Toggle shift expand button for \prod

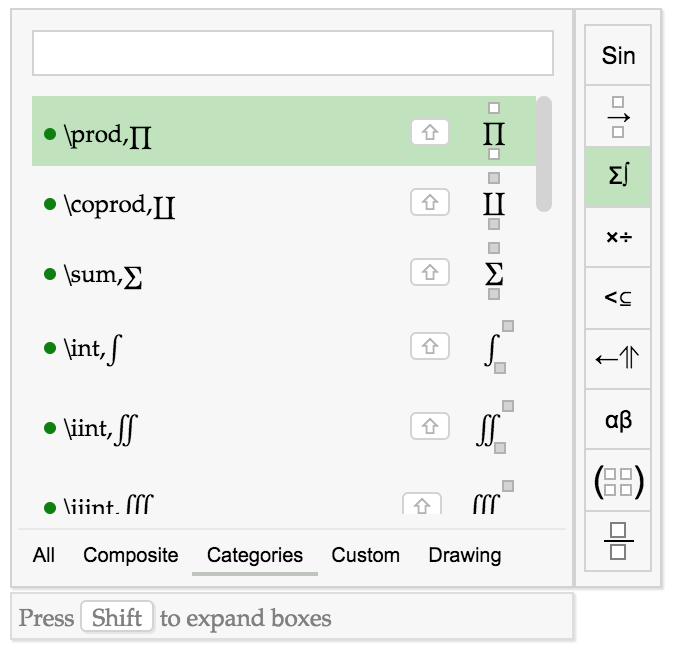(x=430, y=132)
